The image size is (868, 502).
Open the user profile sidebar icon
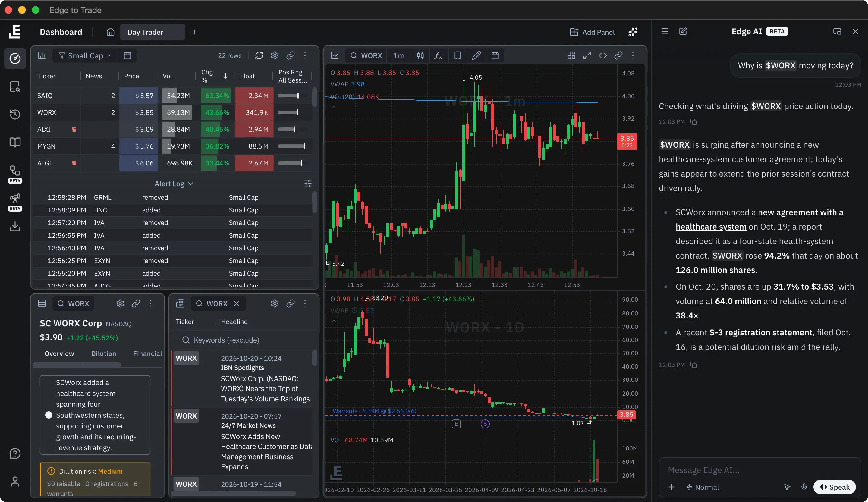(15, 481)
